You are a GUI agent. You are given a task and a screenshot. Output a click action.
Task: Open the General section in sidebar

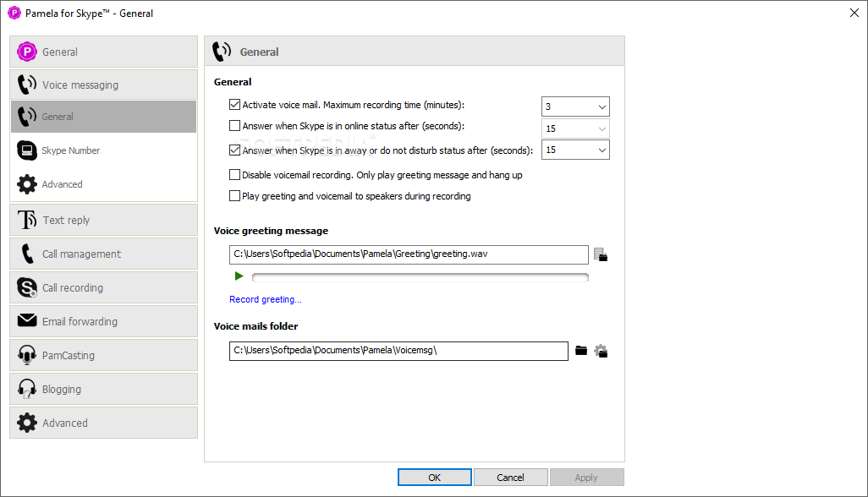pos(103,52)
